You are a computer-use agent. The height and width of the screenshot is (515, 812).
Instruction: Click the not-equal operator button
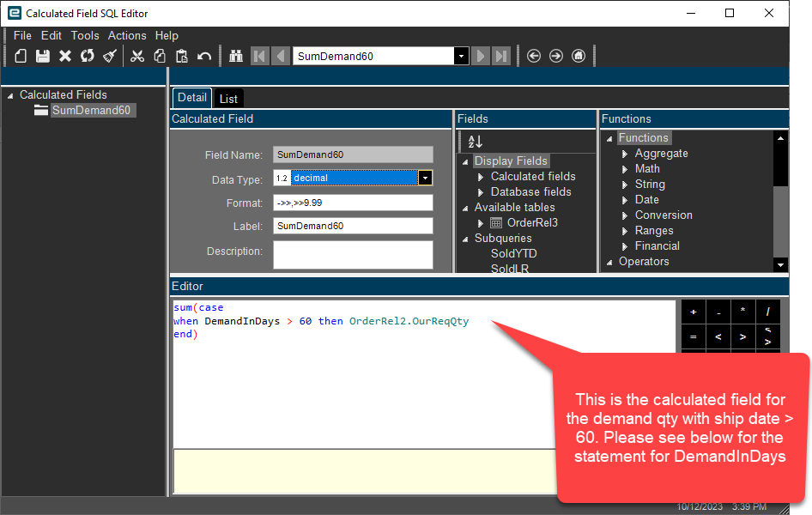(x=767, y=337)
